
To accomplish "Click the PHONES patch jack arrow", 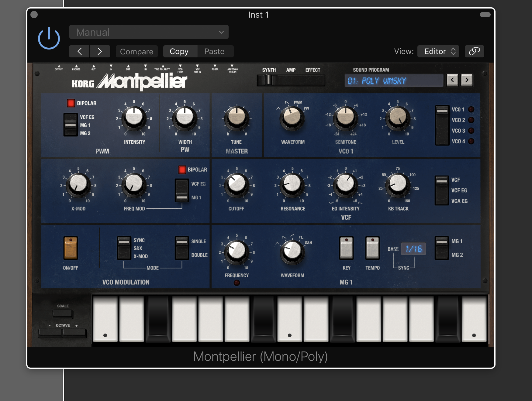I will coord(76,66).
